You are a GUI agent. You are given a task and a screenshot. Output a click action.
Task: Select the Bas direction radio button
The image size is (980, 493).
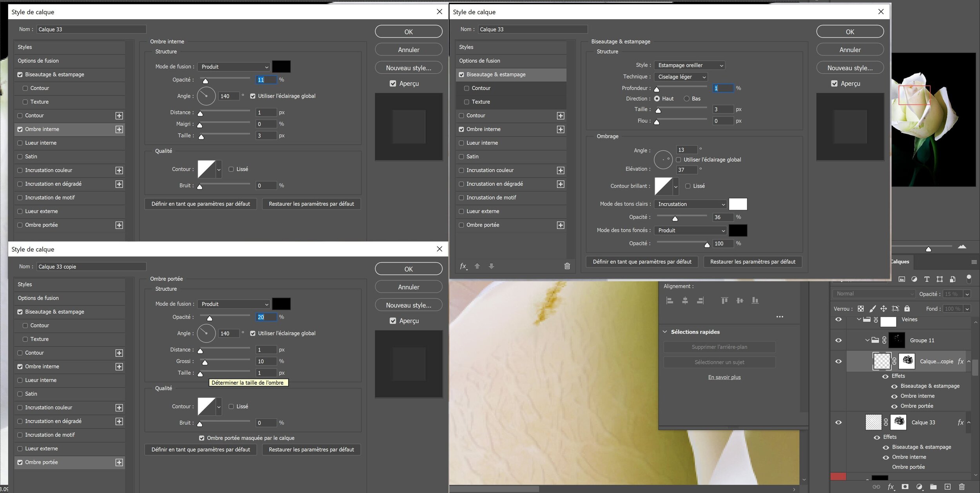pyautogui.click(x=686, y=99)
